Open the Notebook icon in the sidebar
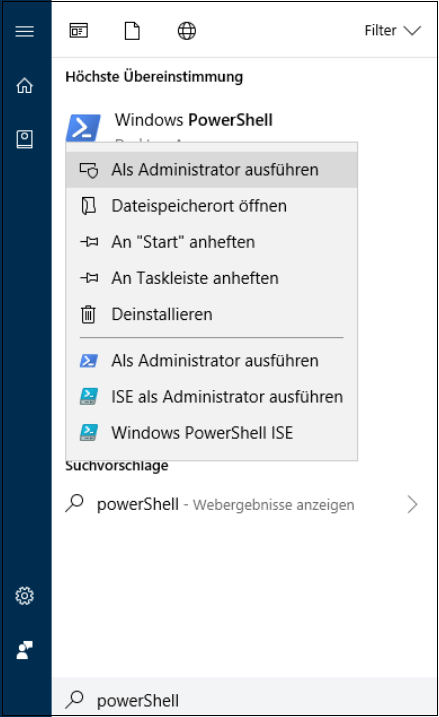Image resolution: width=439 pixels, height=717 pixels. pos(25,139)
